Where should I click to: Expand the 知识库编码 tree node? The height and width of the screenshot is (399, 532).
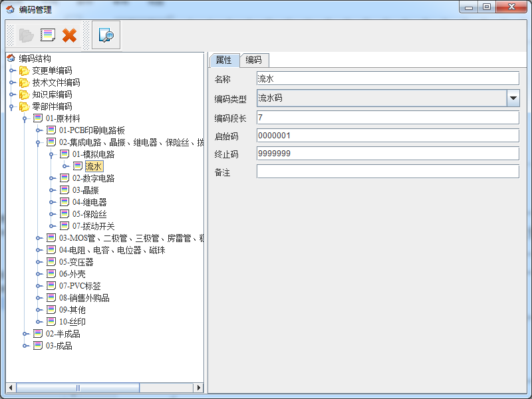click(x=12, y=94)
